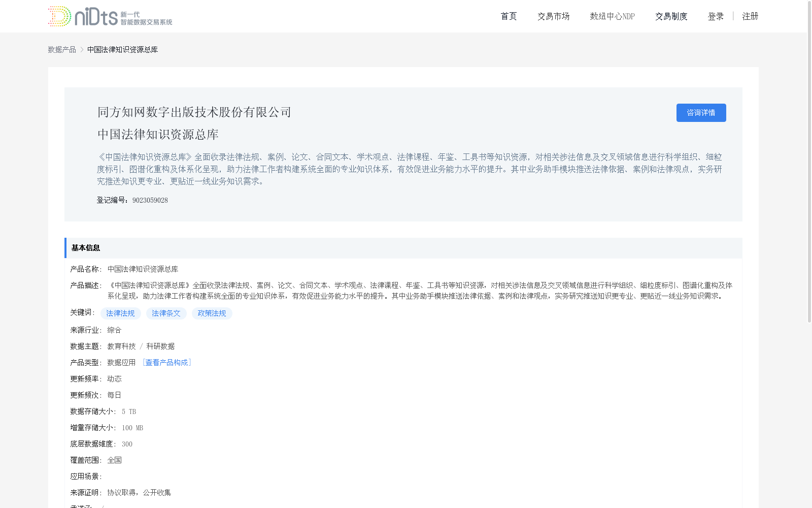
Task: Click incremental size value 100 MB
Action: tap(132, 428)
